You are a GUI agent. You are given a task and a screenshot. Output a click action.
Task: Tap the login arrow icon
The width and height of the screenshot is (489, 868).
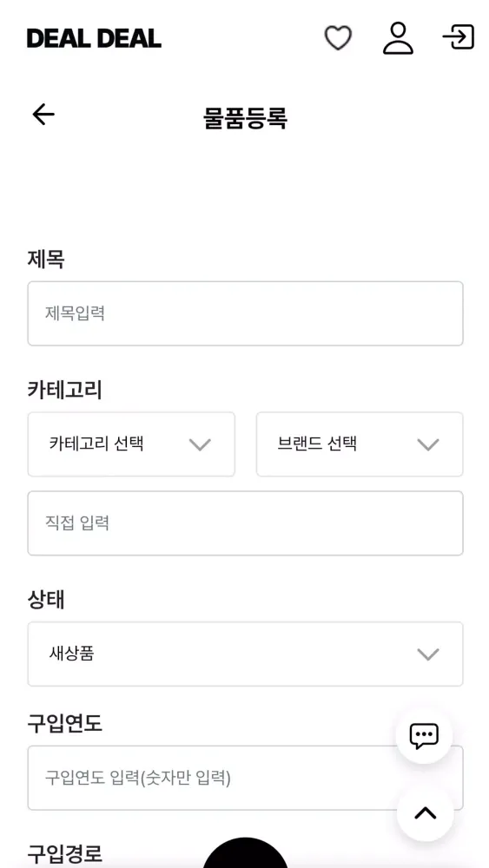pos(459,37)
